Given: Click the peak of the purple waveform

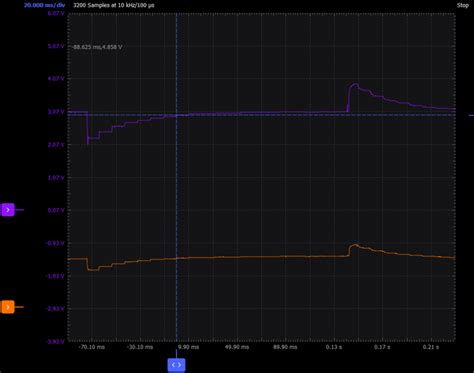Looking at the screenshot, I should coord(355,84).
